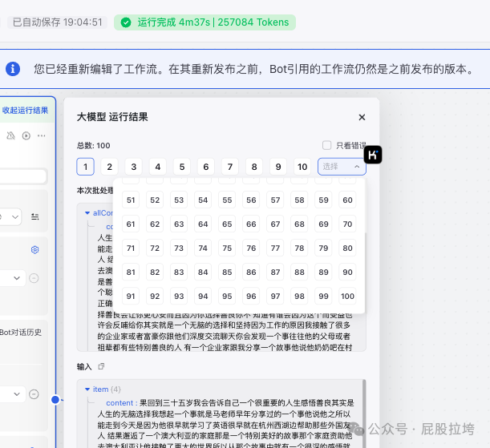Screen dimensions: 490x448
Task: Click the 总数: 100 label
Action: pyautogui.click(x=94, y=146)
